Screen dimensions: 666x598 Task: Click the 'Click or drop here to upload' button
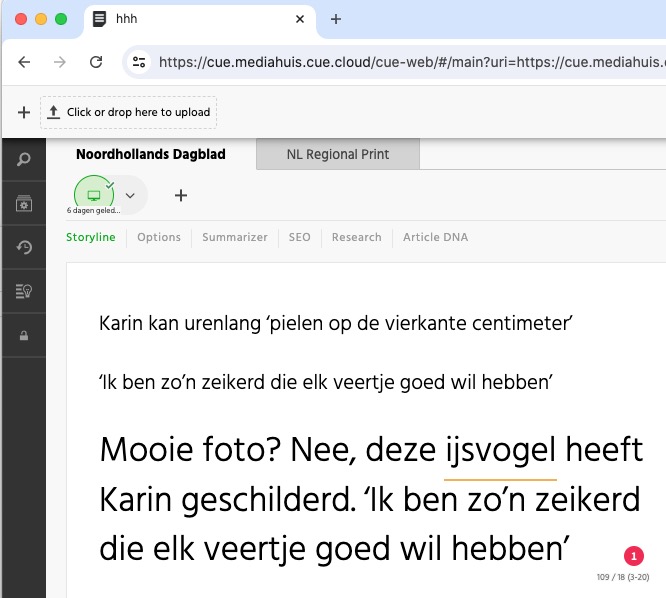pyautogui.click(x=129, y=112)
